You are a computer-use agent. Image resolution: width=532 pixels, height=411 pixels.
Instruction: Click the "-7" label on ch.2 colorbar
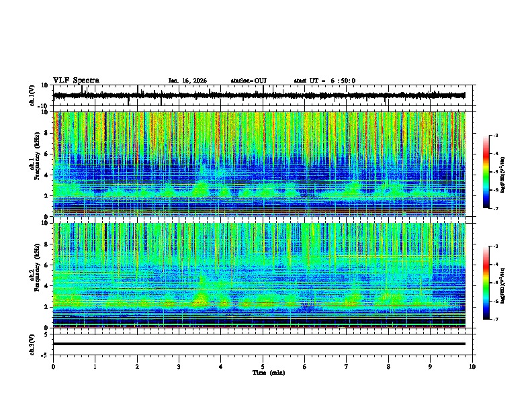[495, 320]
